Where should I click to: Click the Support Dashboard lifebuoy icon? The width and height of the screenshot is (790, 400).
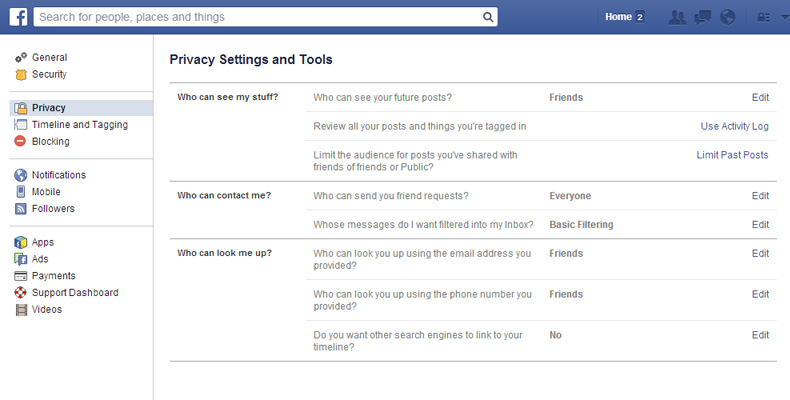[21, 293]
